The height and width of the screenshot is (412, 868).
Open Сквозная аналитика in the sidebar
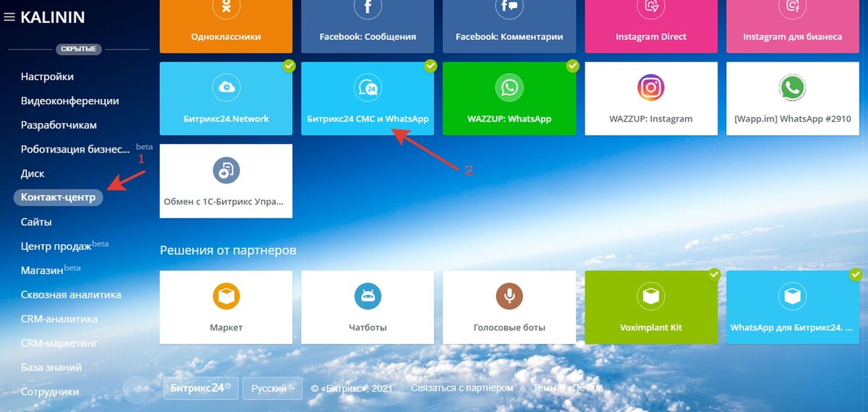(71, 295)
